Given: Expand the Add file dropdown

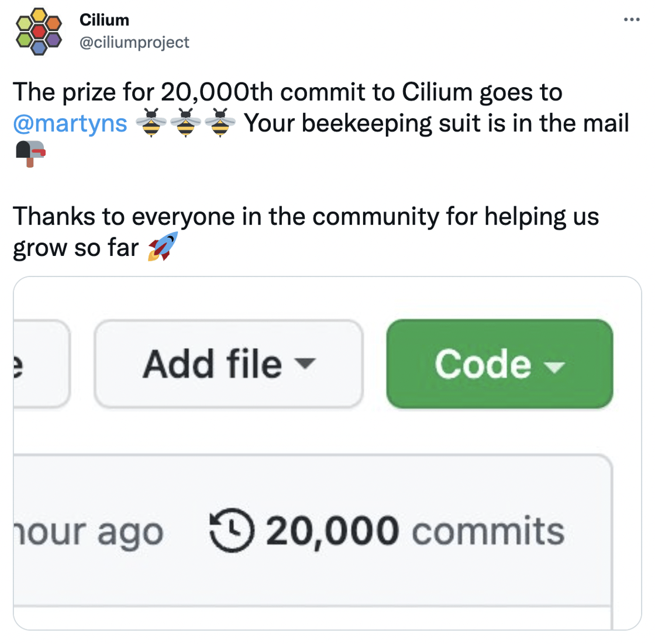Looking at the screenshot, I should [228, 364].
